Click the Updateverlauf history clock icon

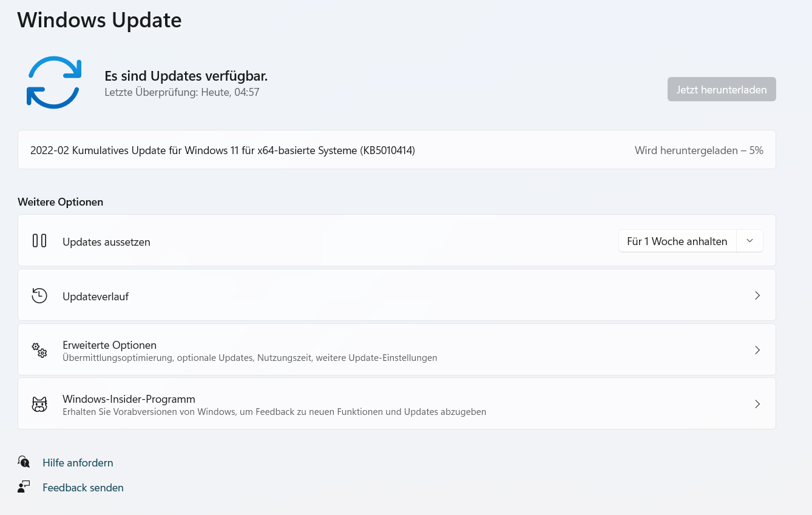click(x=39, y=295)
